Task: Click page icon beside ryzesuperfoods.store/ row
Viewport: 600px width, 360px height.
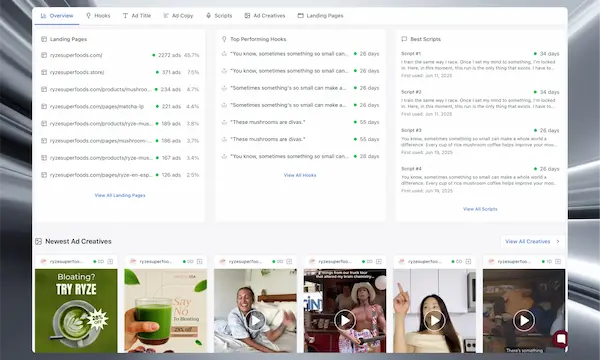Action: point(44,72)
